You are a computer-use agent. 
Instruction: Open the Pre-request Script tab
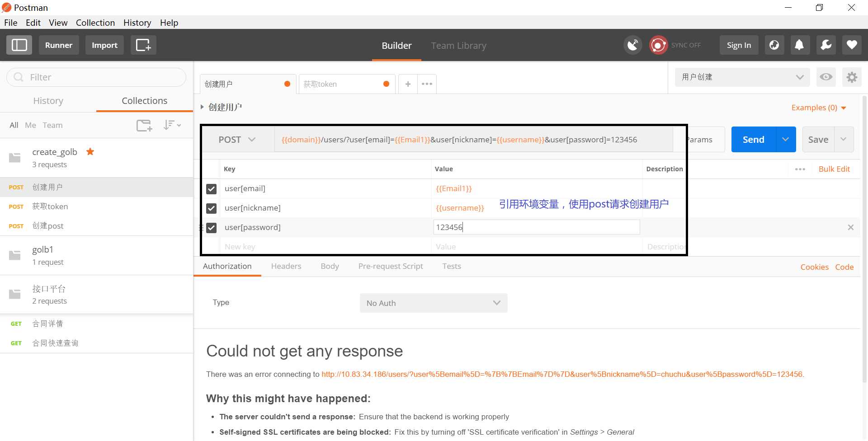(391, 266)
